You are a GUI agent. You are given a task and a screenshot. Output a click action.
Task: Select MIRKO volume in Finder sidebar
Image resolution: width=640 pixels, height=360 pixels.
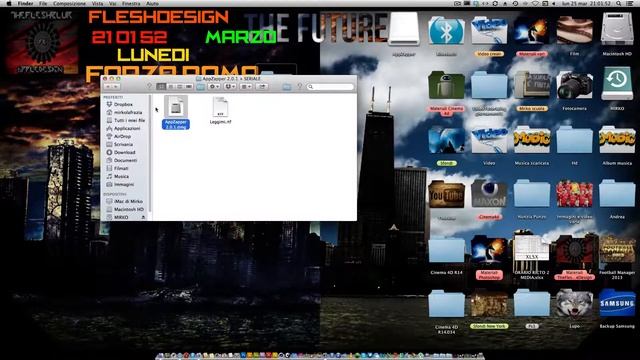point(121,217)
